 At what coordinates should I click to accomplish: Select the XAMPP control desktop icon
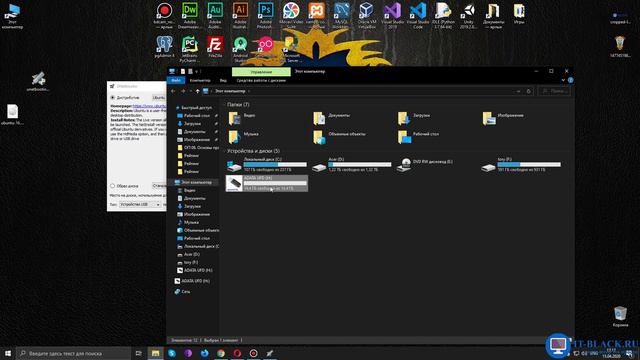pyautogui.click(x=316, y=16)
